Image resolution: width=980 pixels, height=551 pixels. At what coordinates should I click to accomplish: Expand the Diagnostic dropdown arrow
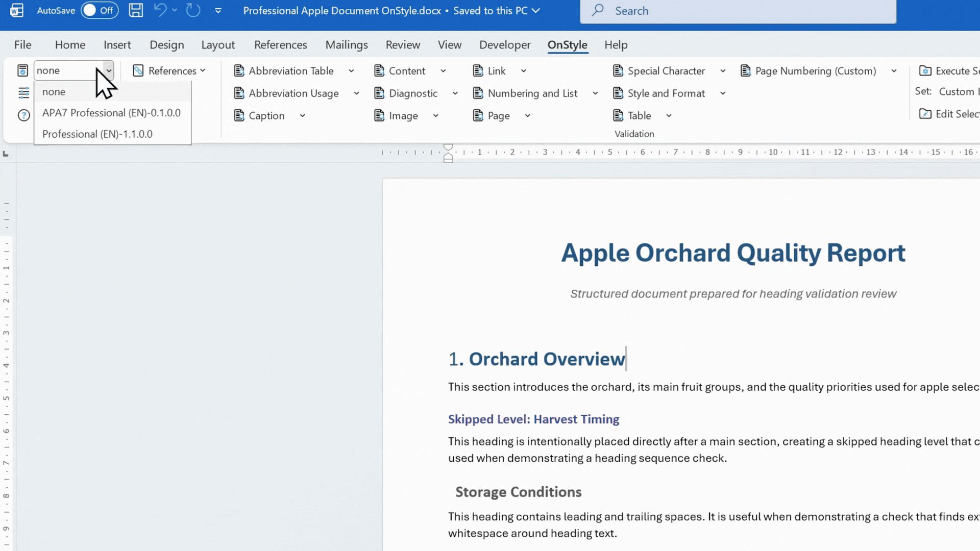tap(455, 93)
